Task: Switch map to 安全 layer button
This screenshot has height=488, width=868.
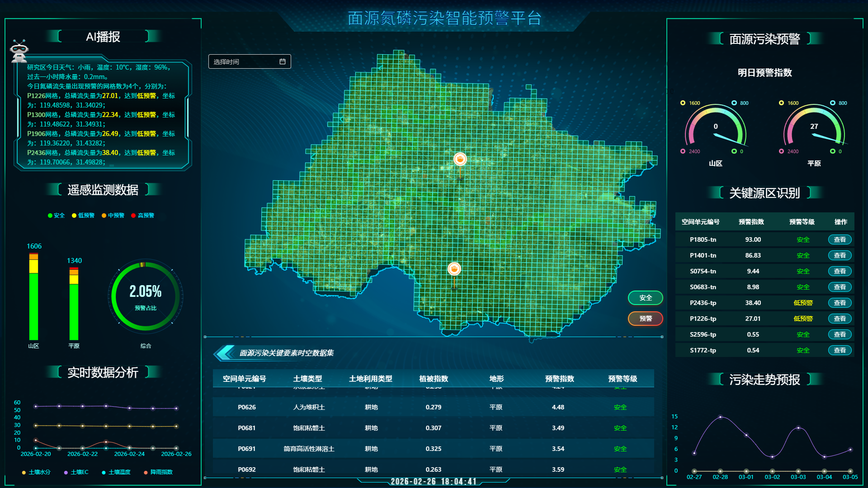Action: (645, 298)
